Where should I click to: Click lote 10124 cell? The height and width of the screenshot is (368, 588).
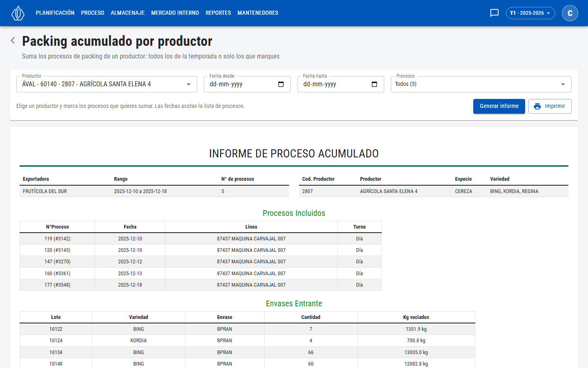tap(56, 341)
